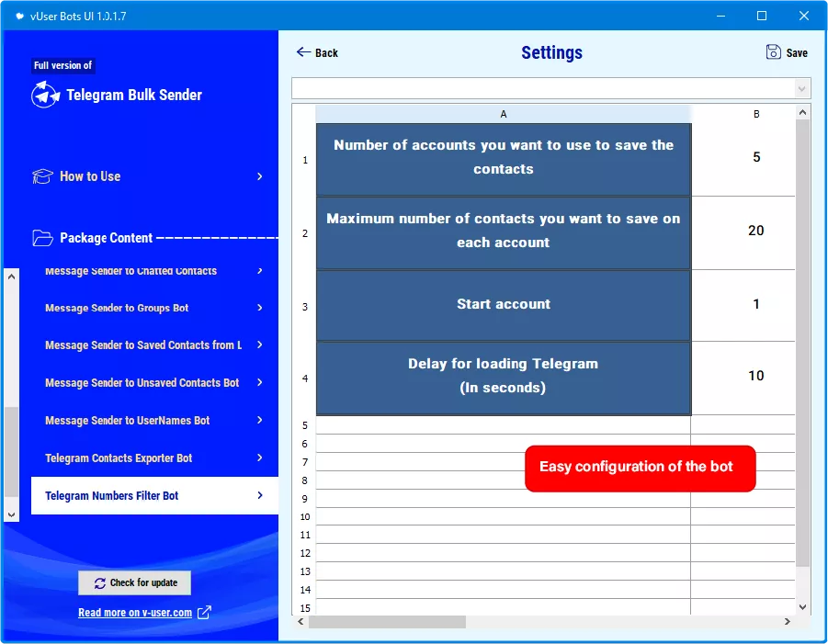Click the grid vertical scrollbar thumb
The image size is (828, 644).
[x=802, y=343]
